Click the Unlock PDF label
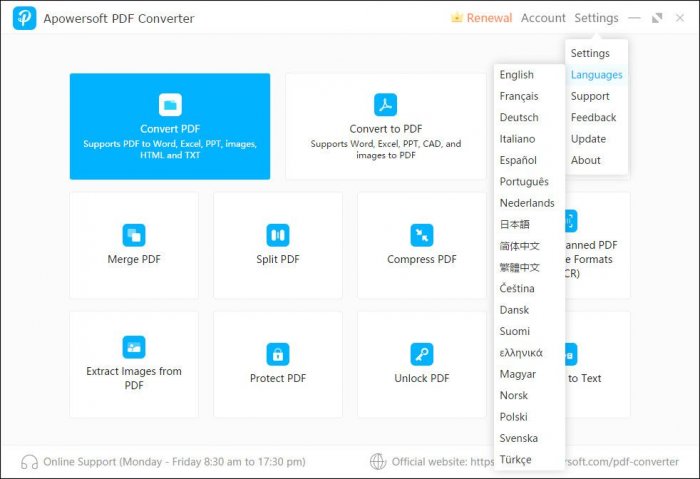 [422, 379]
